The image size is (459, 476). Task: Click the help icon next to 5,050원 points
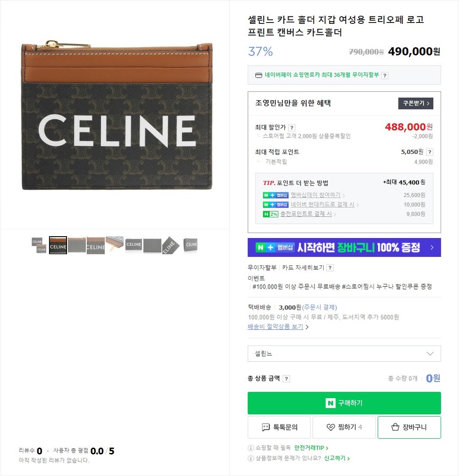(x=430, y=152)
